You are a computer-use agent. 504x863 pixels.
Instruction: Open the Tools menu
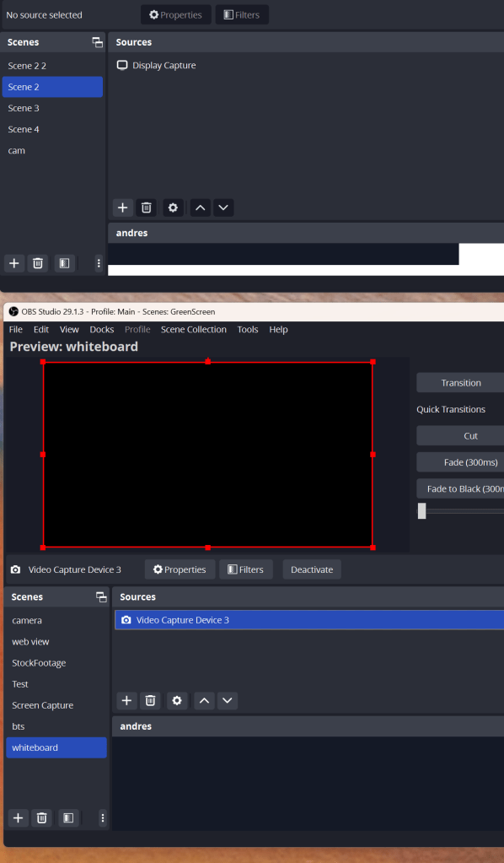[x=248, y=329]
